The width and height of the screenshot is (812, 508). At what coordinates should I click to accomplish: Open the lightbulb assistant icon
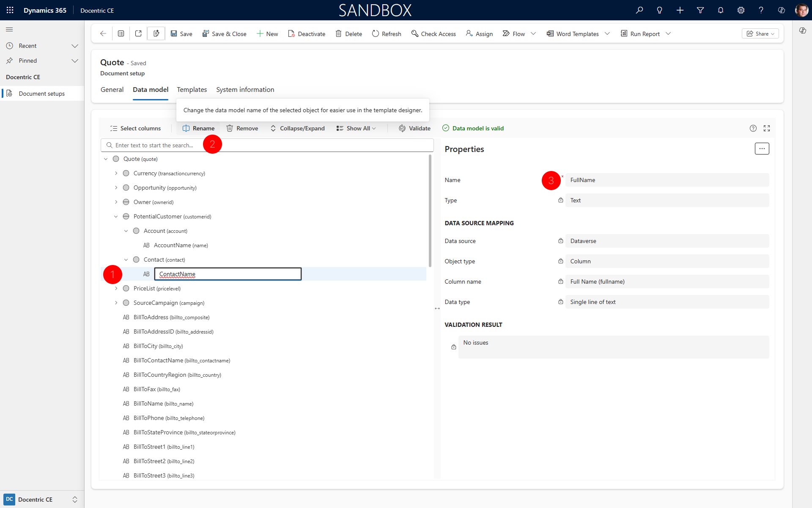point(659,10)
